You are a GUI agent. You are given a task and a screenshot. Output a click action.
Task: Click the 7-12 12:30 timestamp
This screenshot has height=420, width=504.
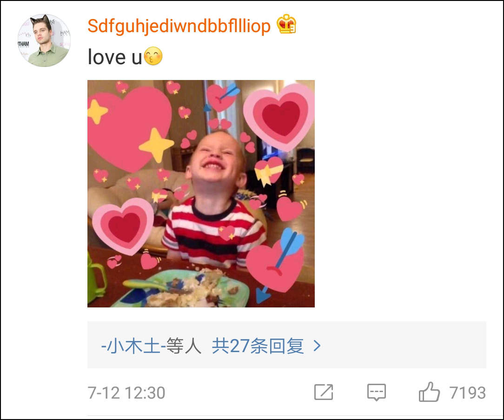click(x=126, y=393)
